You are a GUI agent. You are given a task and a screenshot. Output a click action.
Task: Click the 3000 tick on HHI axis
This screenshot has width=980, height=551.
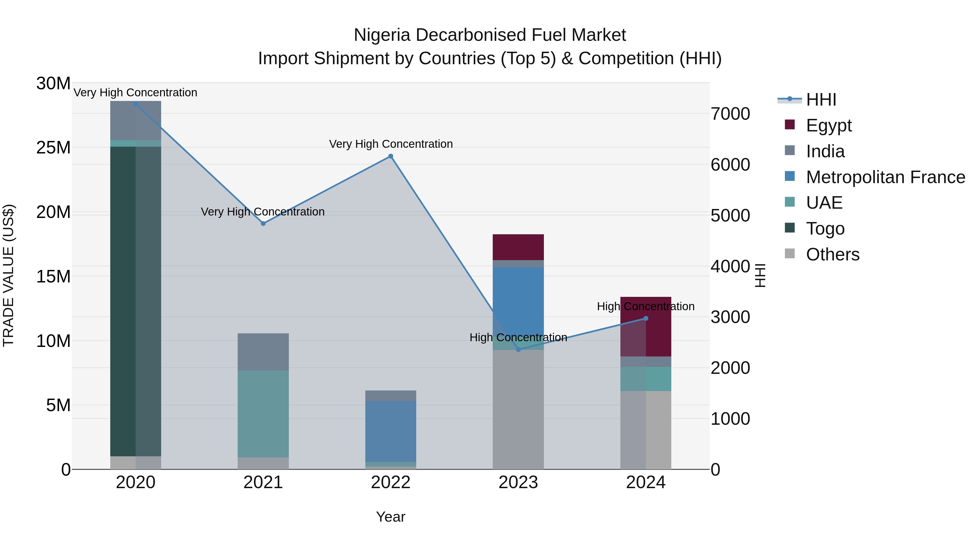pyautogui.click(x=730, y=317)
